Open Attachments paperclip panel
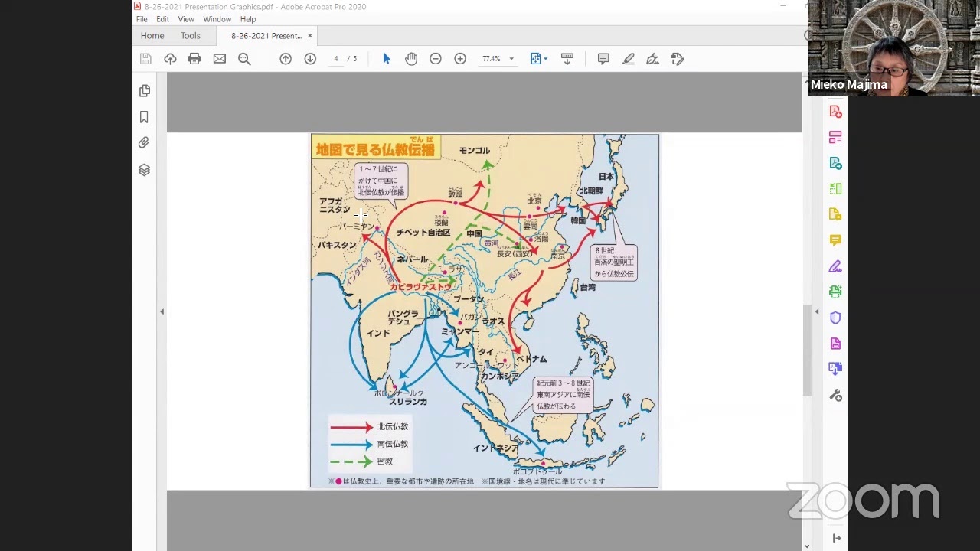Screen dimensions: 980x551 [x=144, y=143]
